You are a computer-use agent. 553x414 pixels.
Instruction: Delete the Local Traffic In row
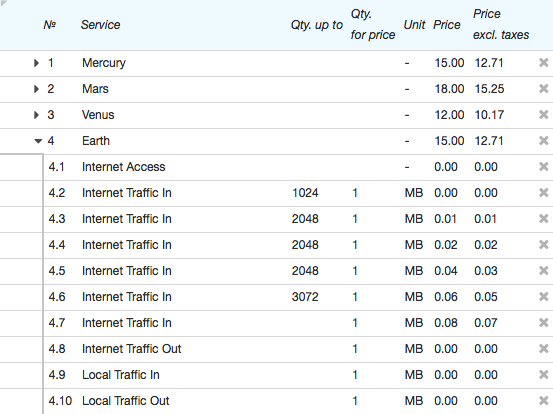pyautogui.click(x=543, y=375)
